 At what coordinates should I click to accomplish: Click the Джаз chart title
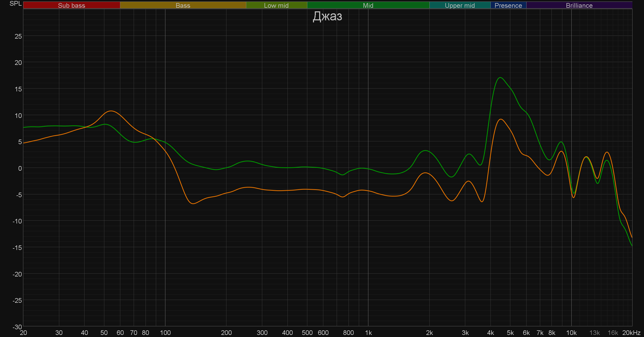(327, 16)
